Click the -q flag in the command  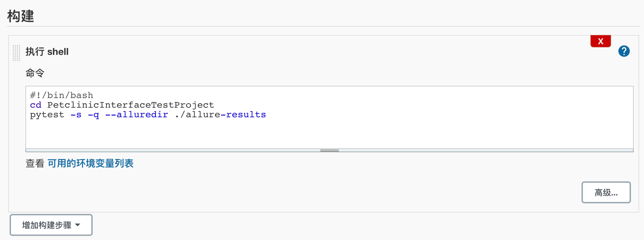tap(93, 115)
